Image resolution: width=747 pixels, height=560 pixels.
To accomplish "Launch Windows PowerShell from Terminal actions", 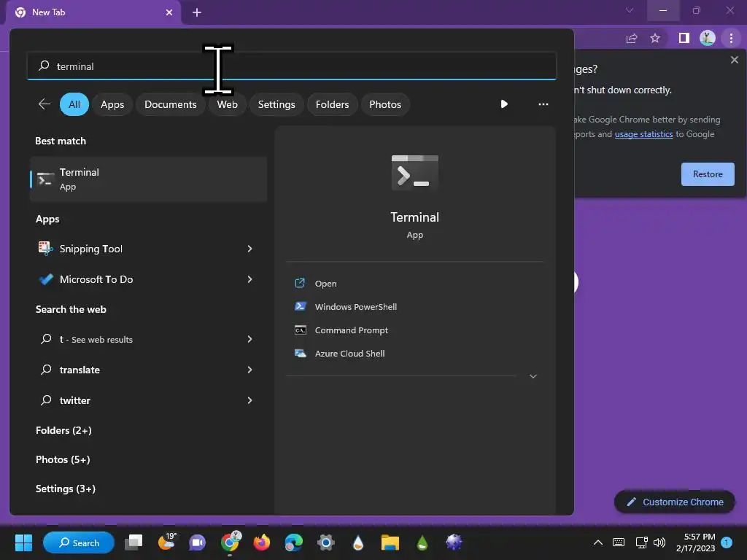I will point(355,307).
